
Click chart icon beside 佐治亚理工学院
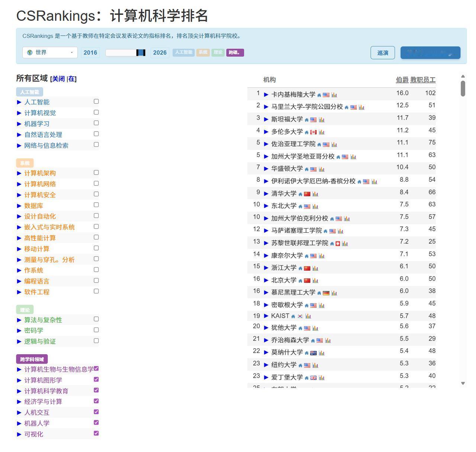334,145
